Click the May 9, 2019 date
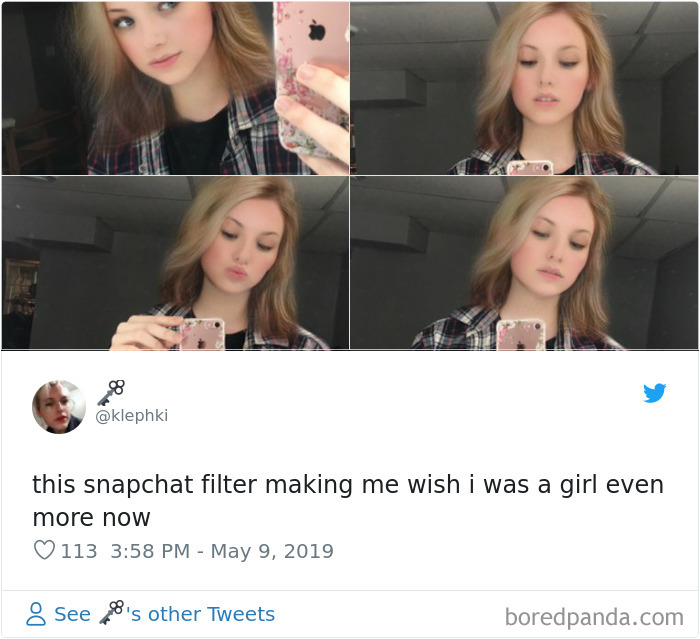Image resolution: width=700 pixels, height=639 pixels. click(272, 551)
